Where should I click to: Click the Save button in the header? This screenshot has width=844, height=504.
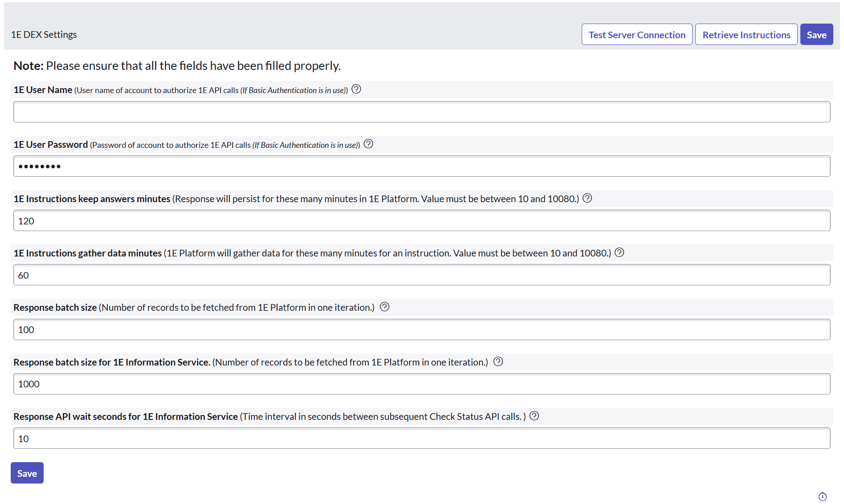coord(816,35)
